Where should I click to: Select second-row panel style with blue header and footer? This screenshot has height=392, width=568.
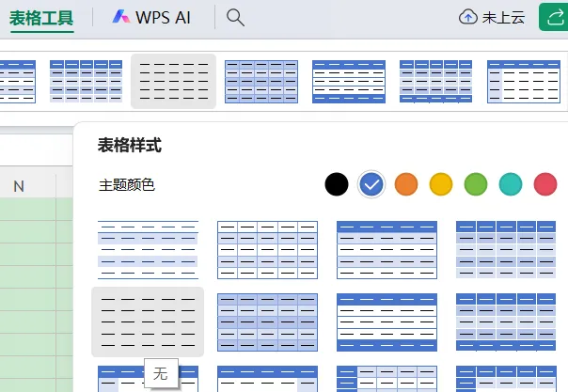click(387, 322)
